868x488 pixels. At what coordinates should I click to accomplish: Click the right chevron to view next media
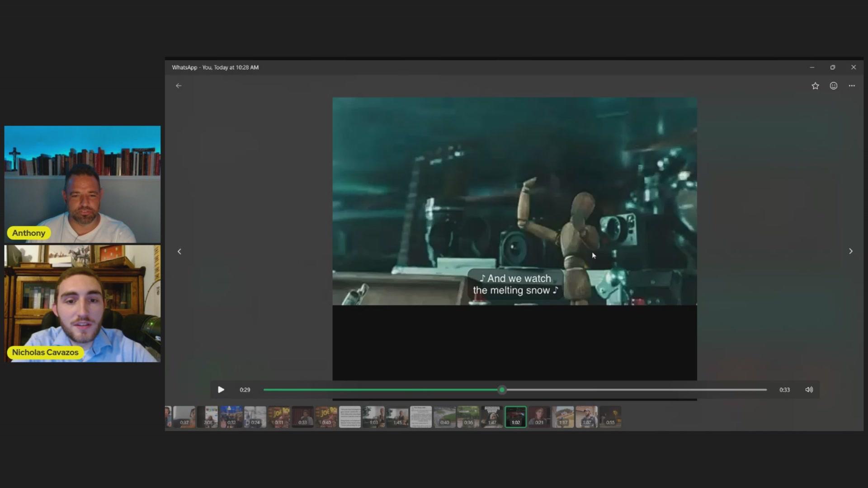pyautogui.click(x=850, y=251)
